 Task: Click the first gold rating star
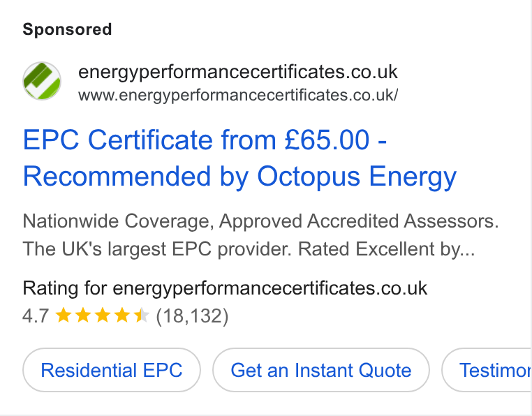click(x=63, y=315)
